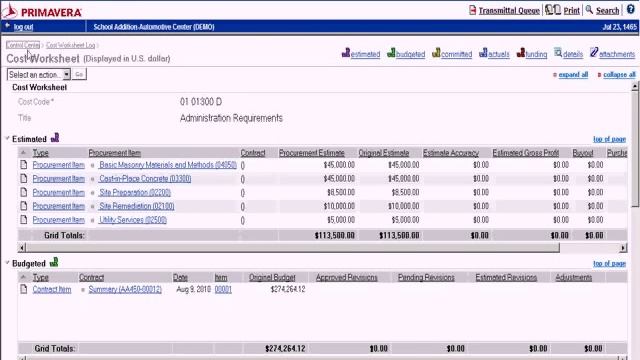Click collapse all link
This screenshot has width=640, height=360.
point(619,75)
